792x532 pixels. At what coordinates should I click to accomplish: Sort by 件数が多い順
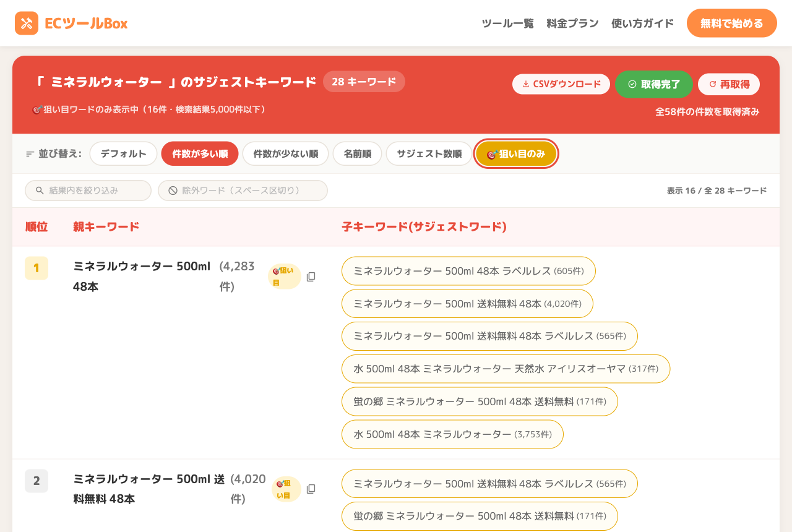tap(200, 154)
